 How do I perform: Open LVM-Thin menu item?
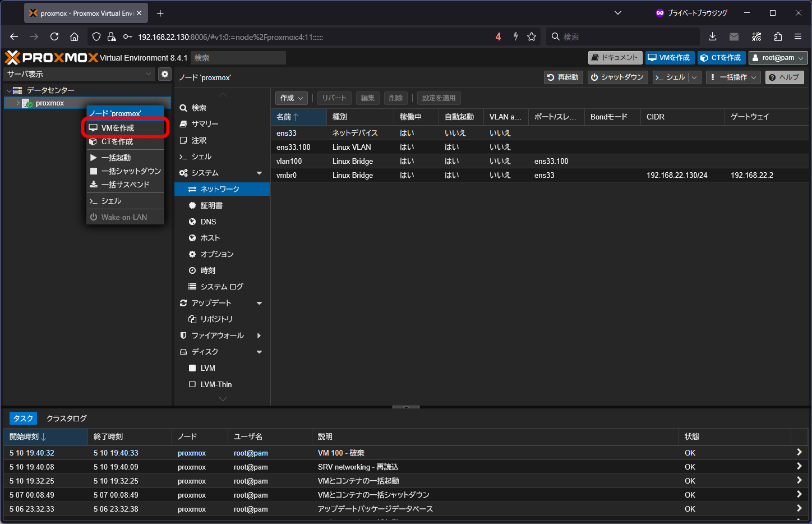coord(222,384)
